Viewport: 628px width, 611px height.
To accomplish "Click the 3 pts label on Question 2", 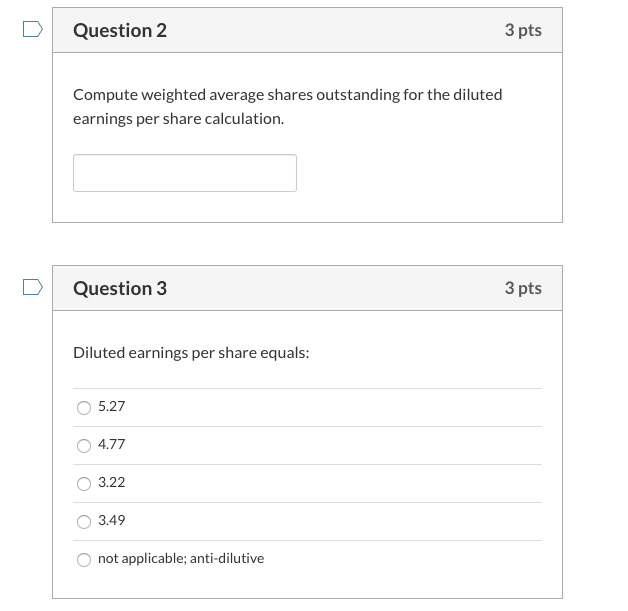I will [523, 30].
